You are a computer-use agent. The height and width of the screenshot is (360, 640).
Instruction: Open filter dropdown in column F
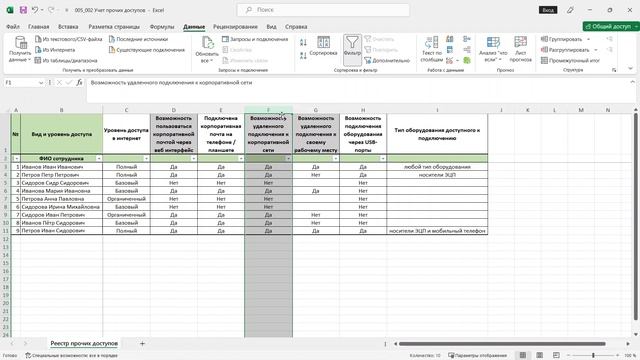point(288,158)
